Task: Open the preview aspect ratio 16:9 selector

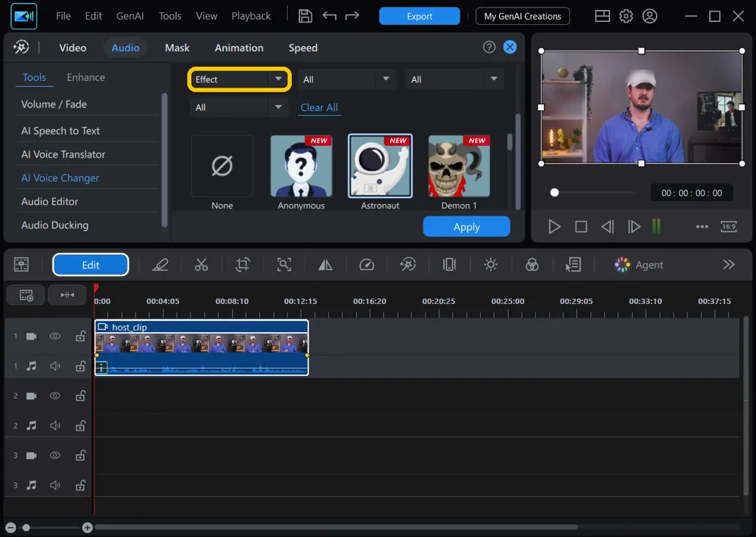Action: tap(729, 226)
